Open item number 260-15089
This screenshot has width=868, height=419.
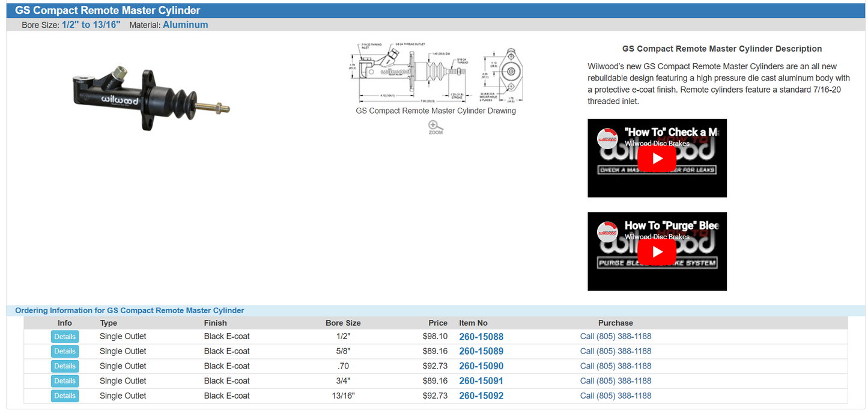481,352
